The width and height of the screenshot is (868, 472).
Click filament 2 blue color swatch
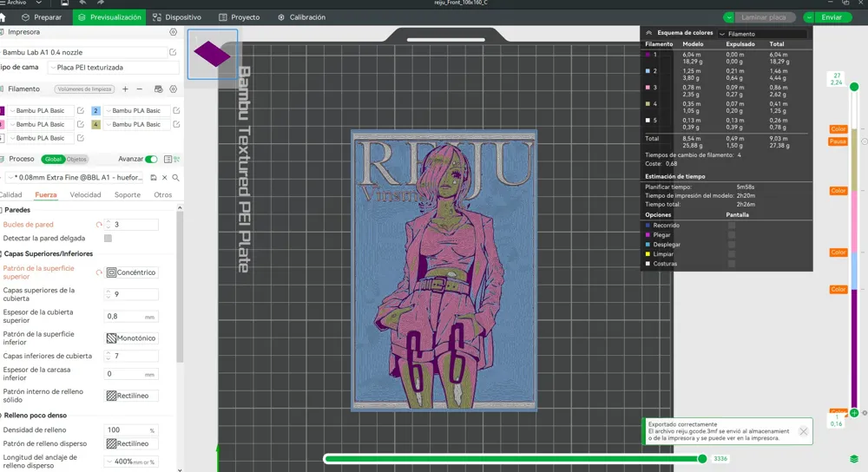point(95,111)
